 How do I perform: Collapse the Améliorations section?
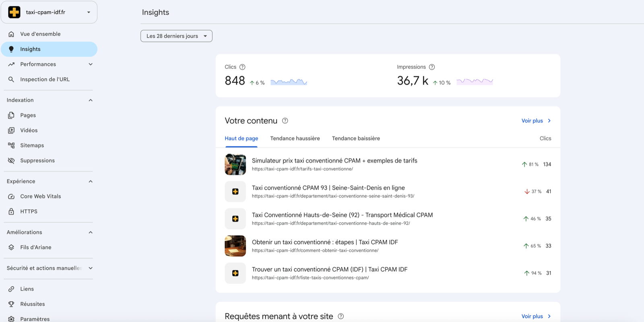click(91, 232)
